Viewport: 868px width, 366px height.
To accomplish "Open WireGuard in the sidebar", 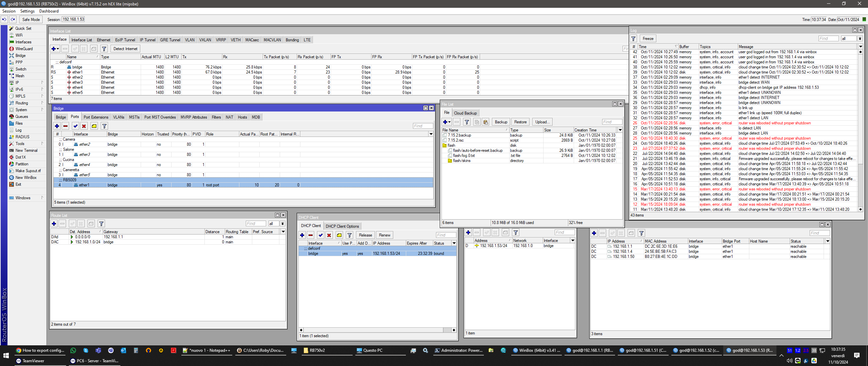I will tap(24, 49).
